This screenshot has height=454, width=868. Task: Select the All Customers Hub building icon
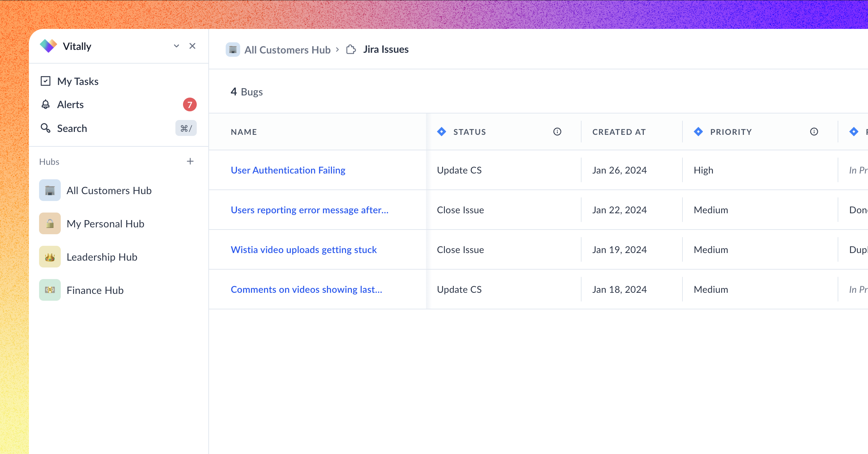pyautogui.click(x=50, y=190)
